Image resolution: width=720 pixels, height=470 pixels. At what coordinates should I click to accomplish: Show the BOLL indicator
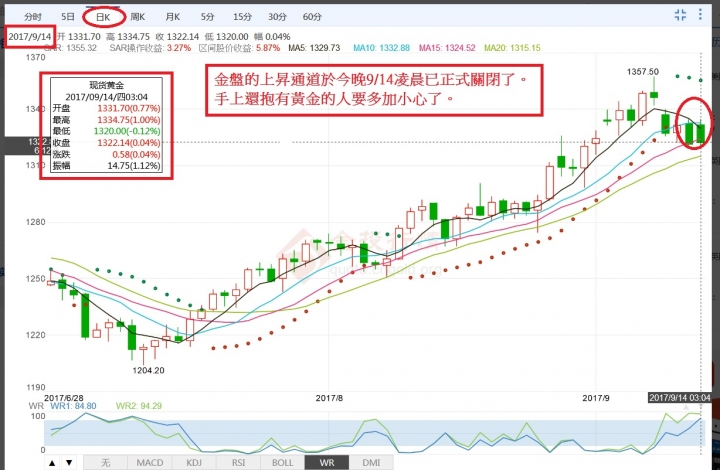click(x=282, y=463)
